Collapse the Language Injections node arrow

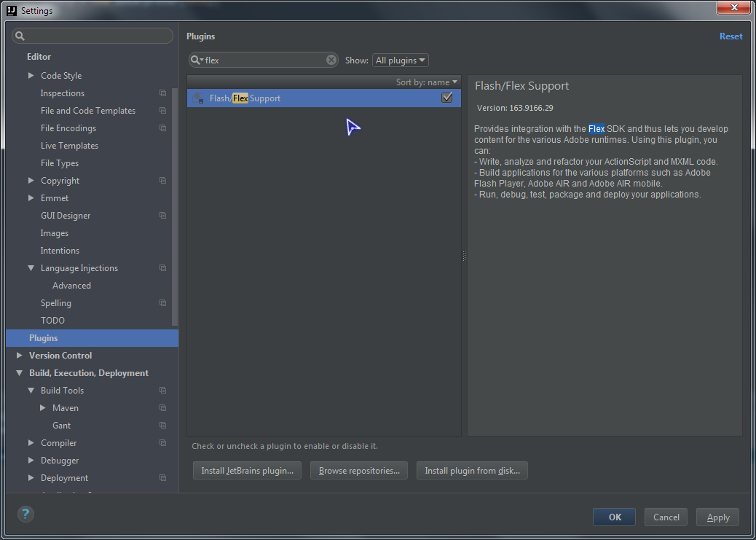tap(31, 268)
